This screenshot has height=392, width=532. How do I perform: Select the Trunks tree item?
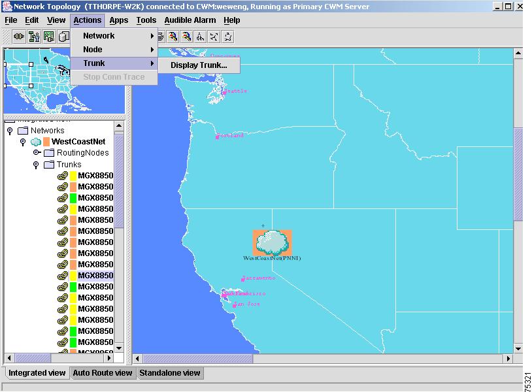pyautogui.click(x=69, y=165)
